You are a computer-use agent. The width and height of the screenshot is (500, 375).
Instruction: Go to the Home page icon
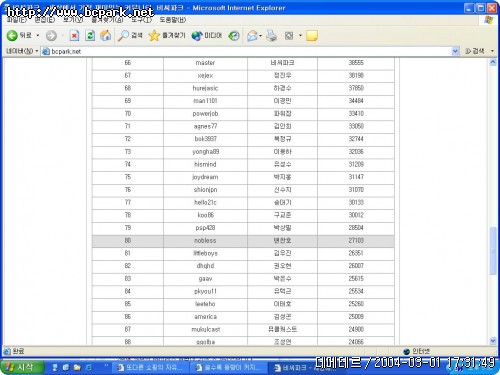106,35
